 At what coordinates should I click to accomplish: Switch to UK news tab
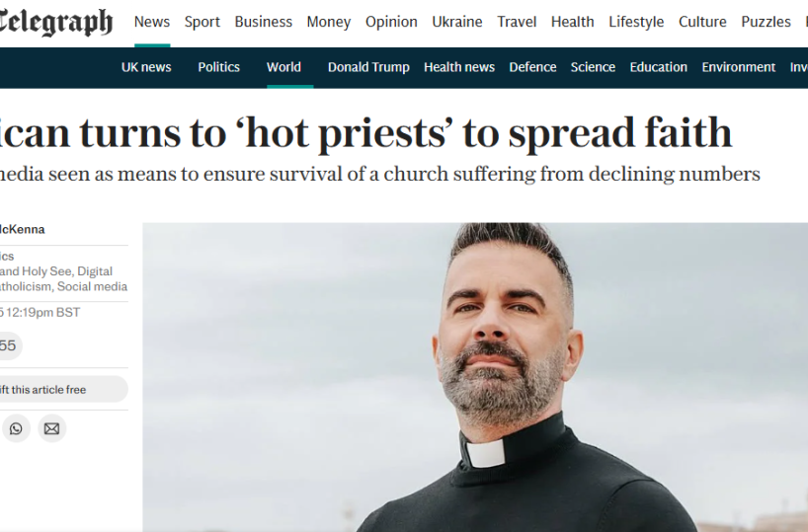[146, 67]
